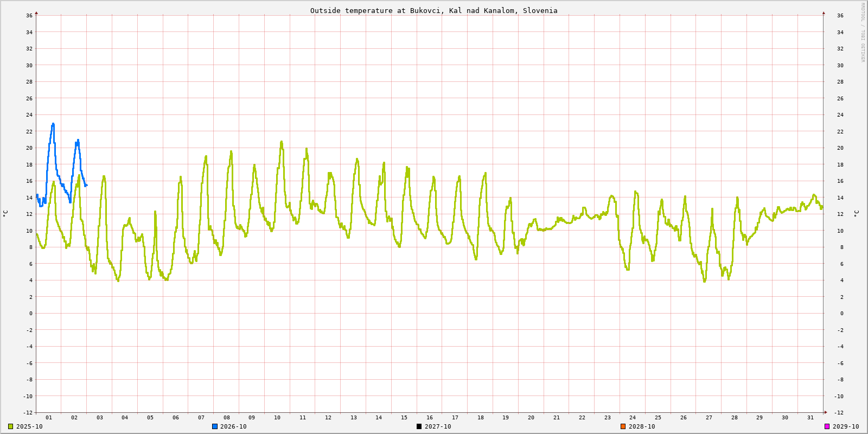Click the blue line's peak on day 01
The image size is (868, 434).
tap(53, 124)
